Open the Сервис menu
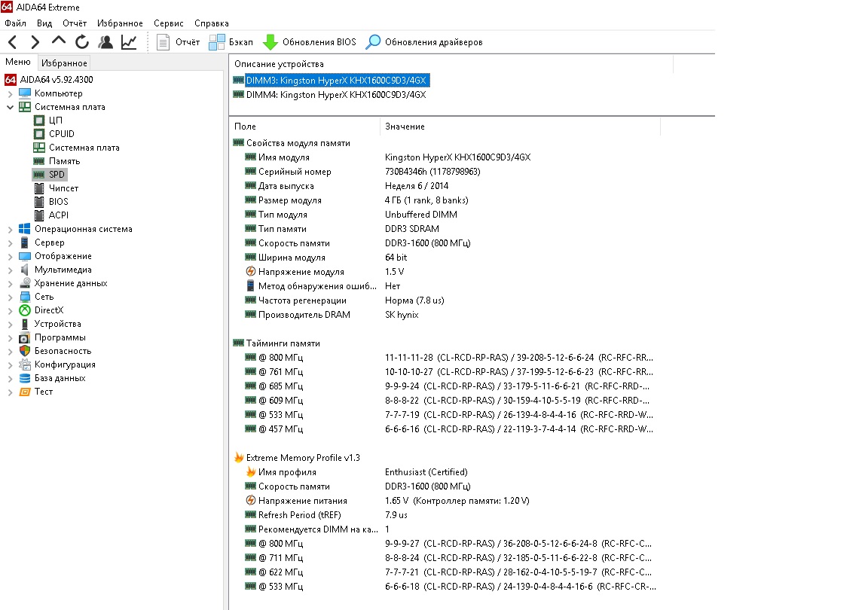 pyautogui.click(x=169, y=23)
